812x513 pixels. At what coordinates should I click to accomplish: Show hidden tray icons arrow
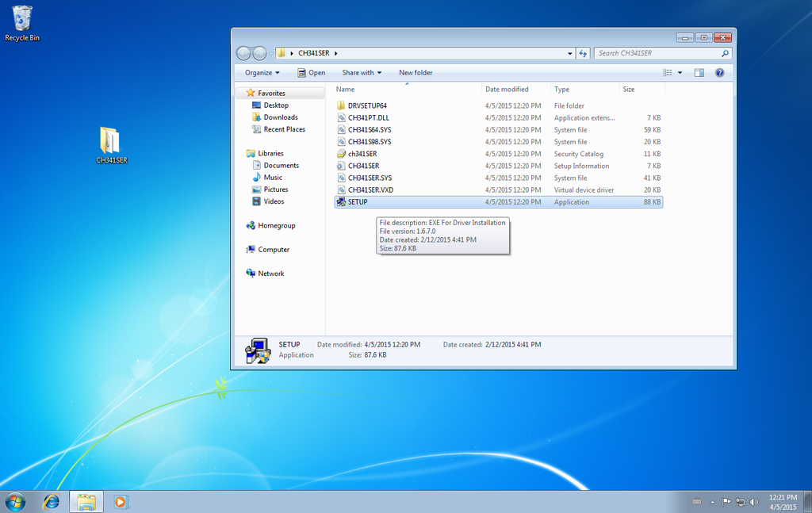tap(713, 502)
